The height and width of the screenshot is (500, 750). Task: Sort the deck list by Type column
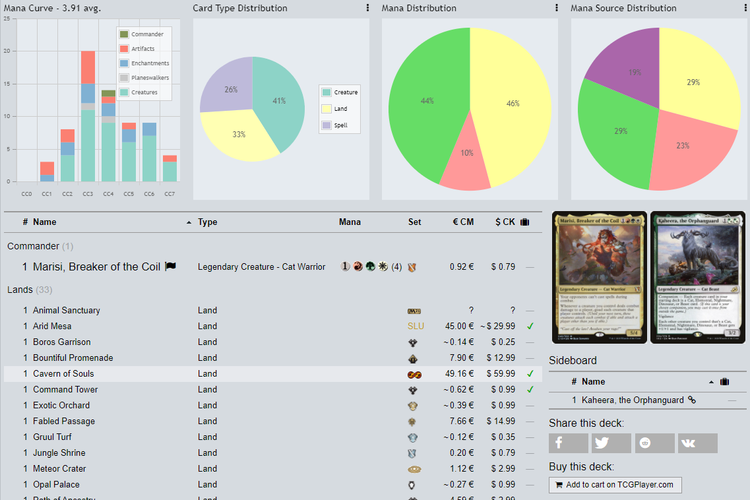207,222
